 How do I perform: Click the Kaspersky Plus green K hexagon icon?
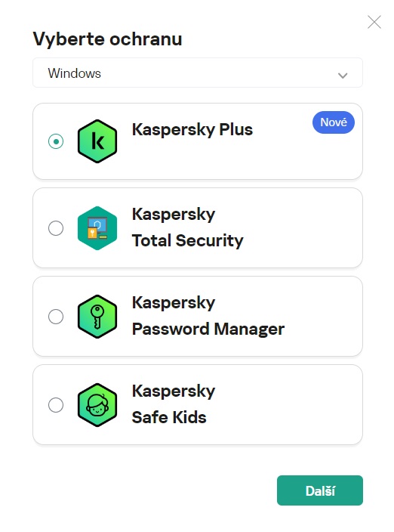click(97, 141)
